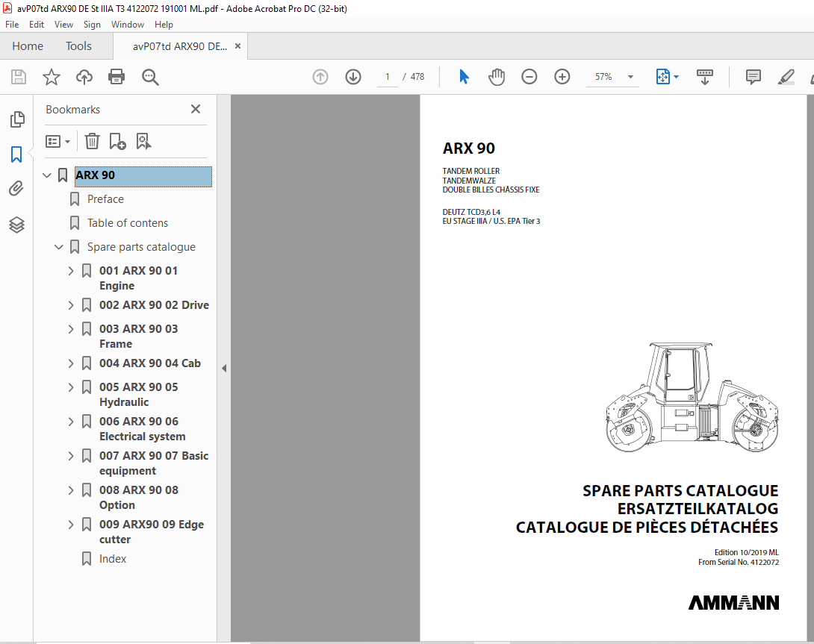Expand 008 ARX 90 08 Option bookmark
Screen dimensions: 814x644
point(71,490)
